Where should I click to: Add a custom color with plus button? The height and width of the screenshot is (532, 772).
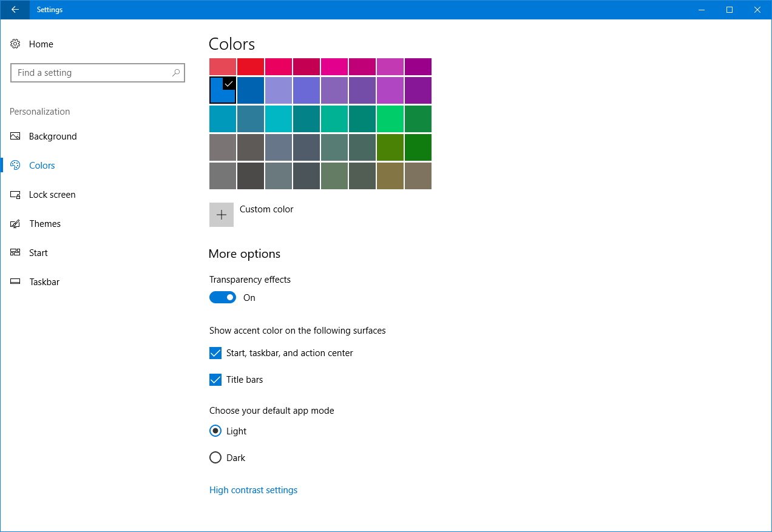(x=222, y=215)
